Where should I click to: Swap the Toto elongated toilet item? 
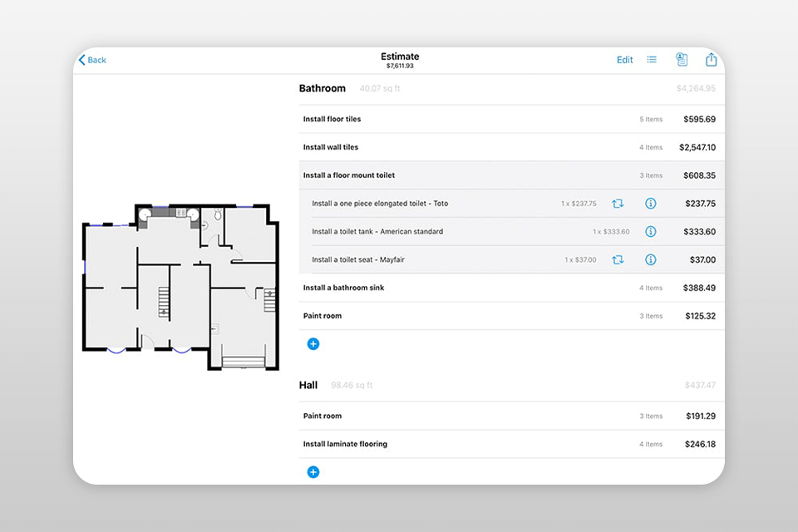[618, 204]
